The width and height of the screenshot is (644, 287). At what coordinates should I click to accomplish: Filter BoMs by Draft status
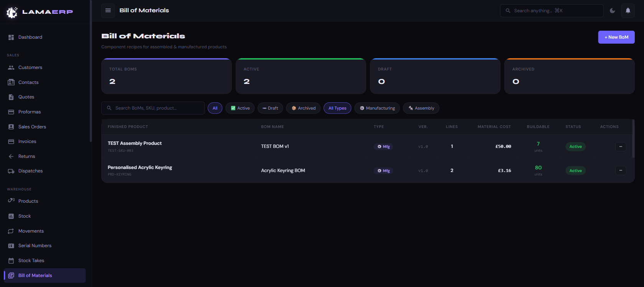(270, 108)
